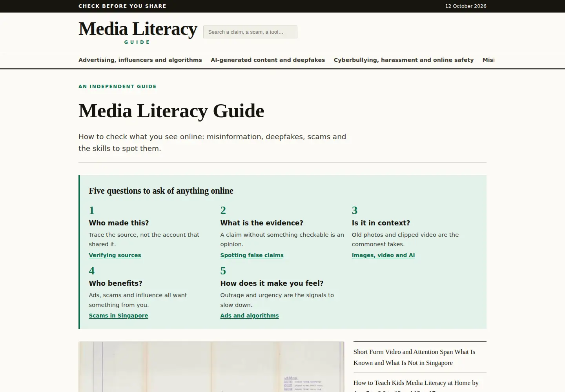Click the 'What is the evidence?' heading
This screenshot has width=565, height=392.
(x=262, y=223)
